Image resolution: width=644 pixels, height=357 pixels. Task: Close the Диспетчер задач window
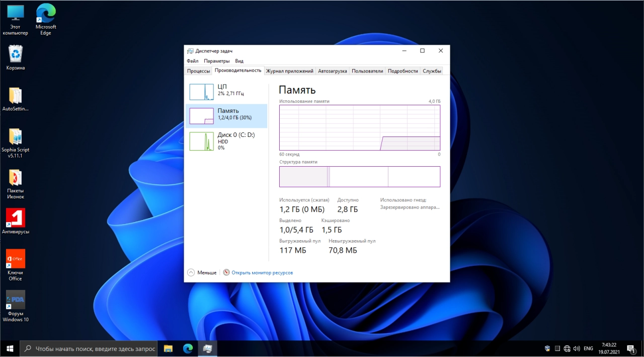click(x=441, y=51)
